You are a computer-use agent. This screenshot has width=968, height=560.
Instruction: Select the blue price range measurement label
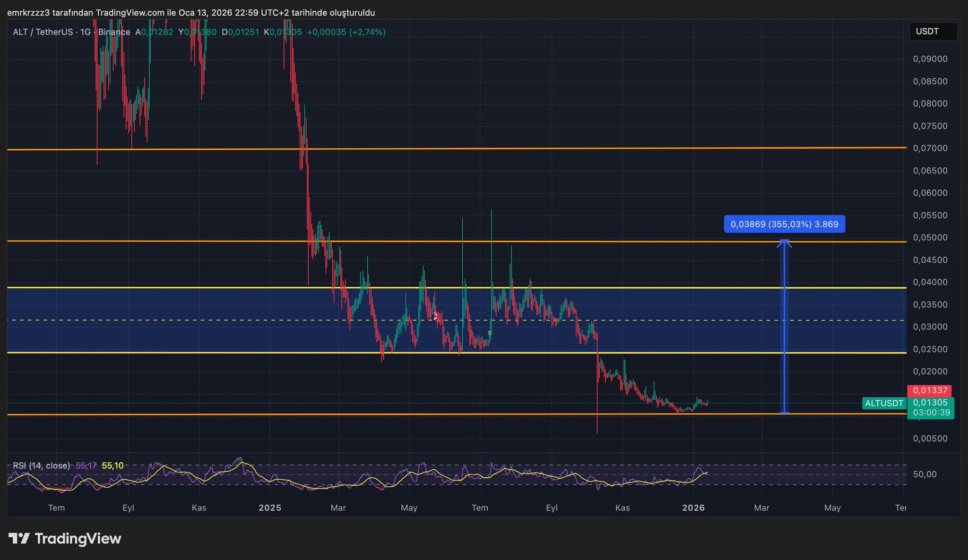pos(784,224)
